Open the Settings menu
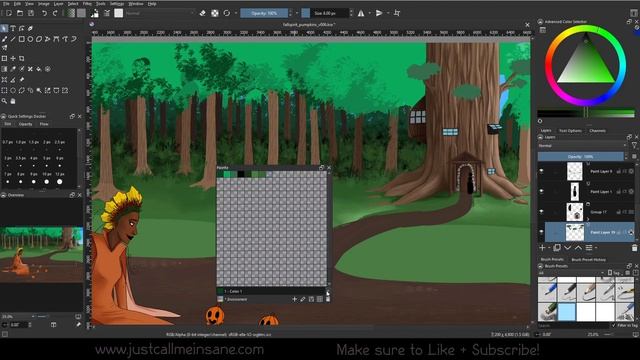640x360 pixels. (x=117, y=4)
